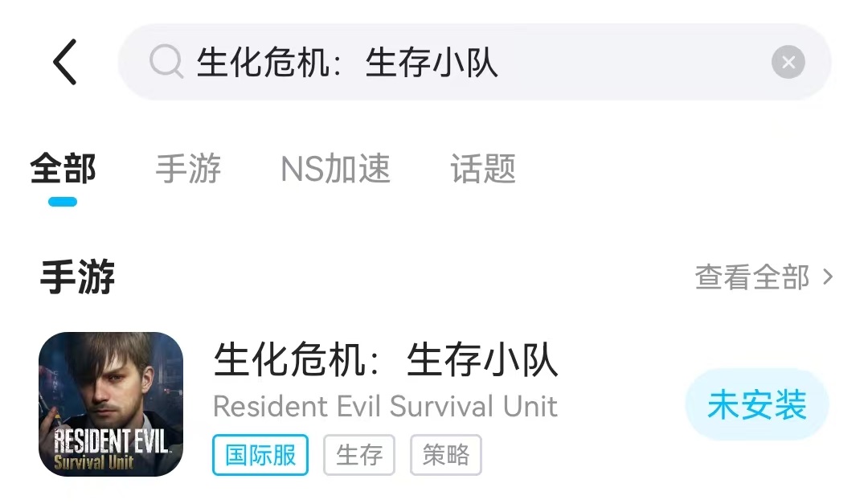Tap the RESIDENT EVIL logo on game icon
The image size is (868, 504).
[x=111, y=449]
